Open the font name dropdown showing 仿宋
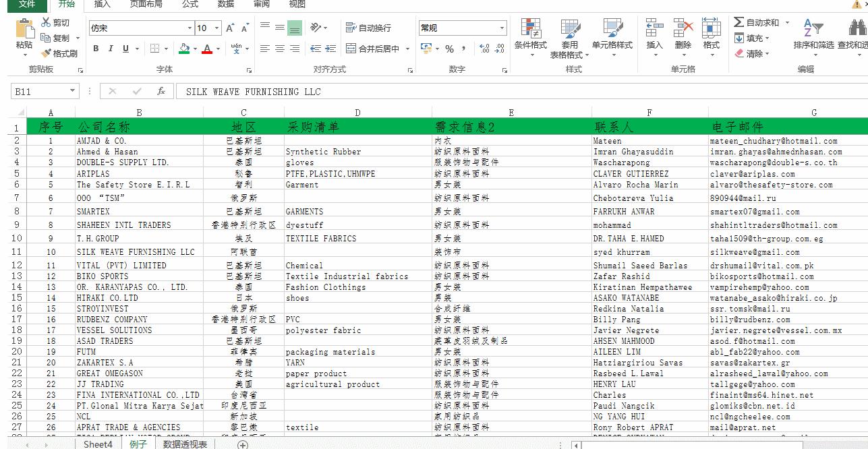Viewport: 868px width, 449px height. pos(190,28)
